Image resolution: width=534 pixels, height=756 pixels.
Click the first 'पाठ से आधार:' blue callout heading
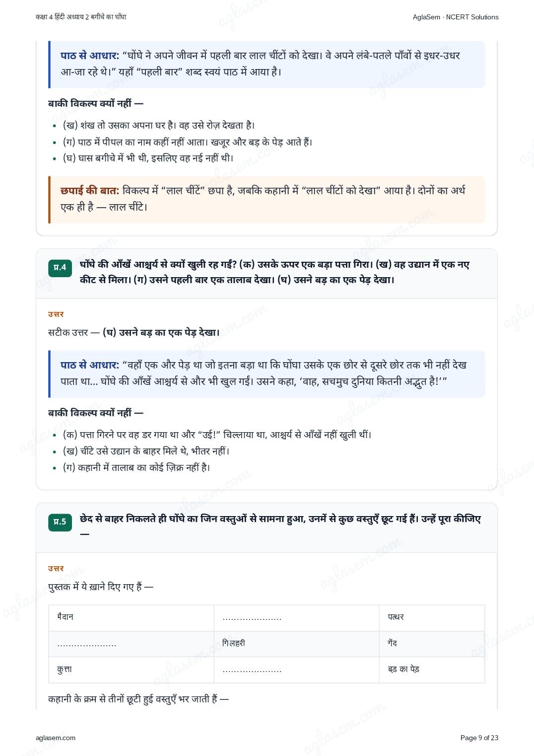(90, 56)
